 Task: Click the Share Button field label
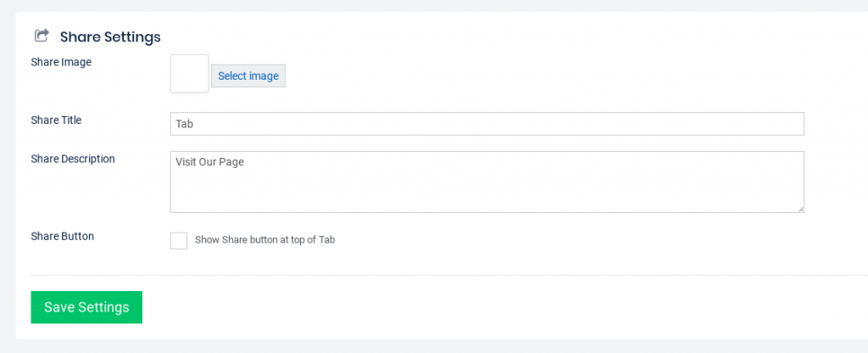pyautogui.click(x=62, y=236)
